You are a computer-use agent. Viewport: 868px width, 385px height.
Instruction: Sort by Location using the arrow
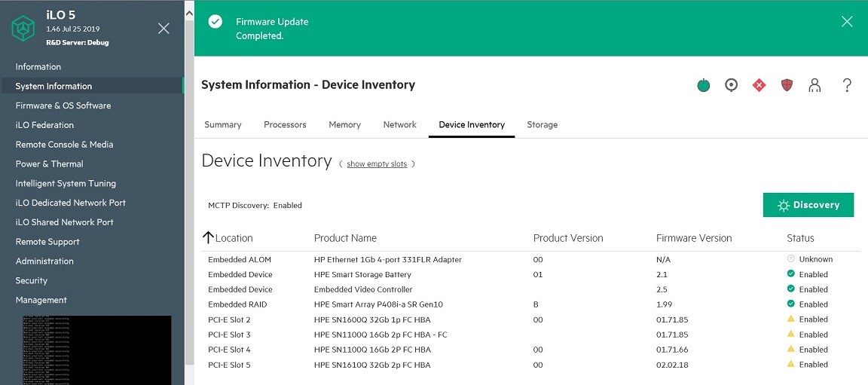(208, 238)
